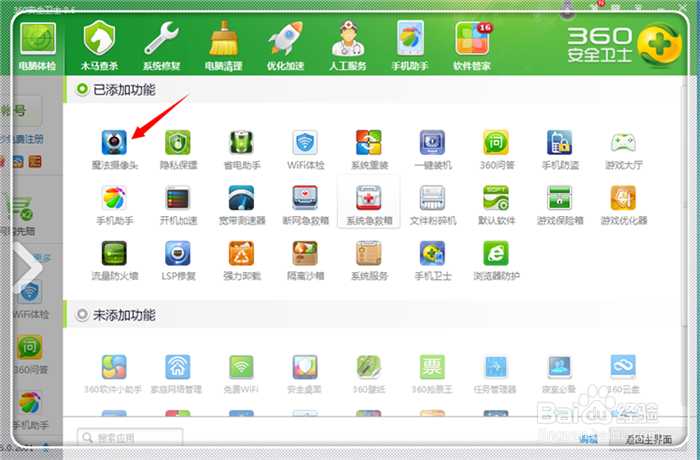Image resolution: width=700 pixels, height=460 pixels.
Task: Add 任务管理器 from unadded functions
Action: (x=496, y=374)
